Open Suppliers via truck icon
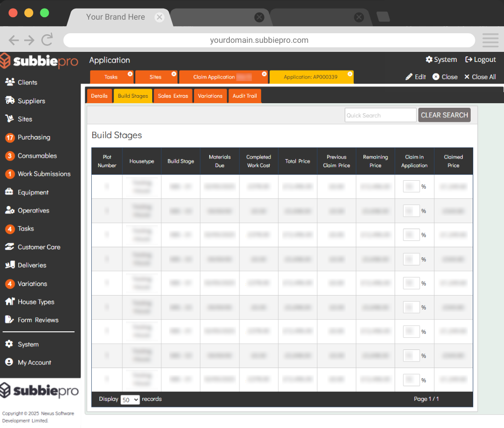 10,101
